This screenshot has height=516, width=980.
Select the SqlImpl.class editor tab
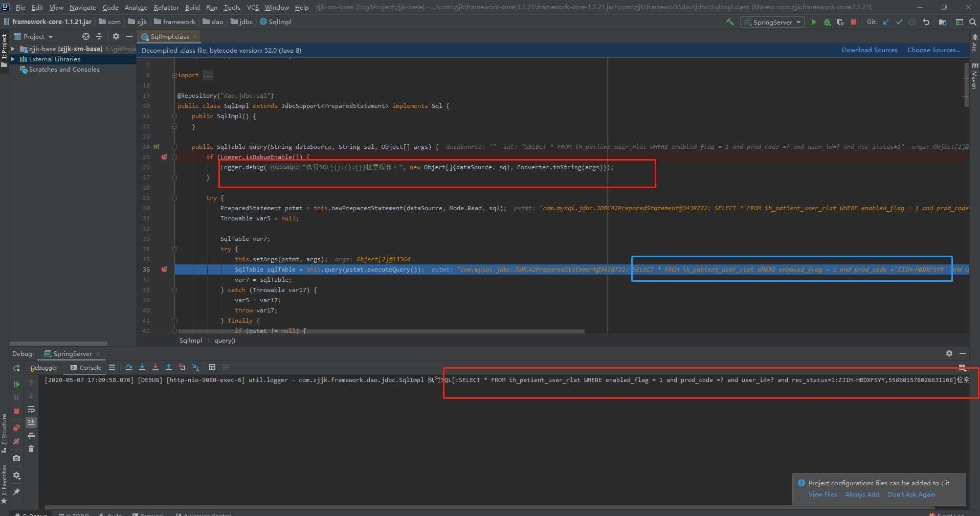pos(169,36)
